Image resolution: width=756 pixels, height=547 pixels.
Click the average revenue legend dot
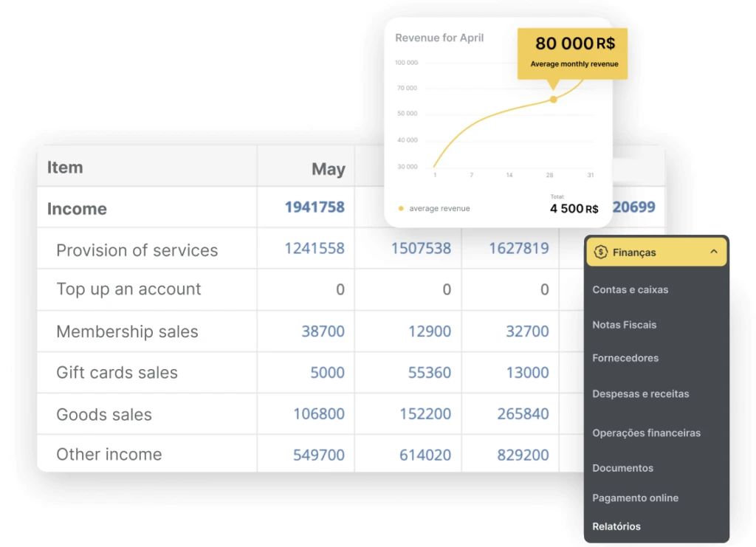(401, 209)
